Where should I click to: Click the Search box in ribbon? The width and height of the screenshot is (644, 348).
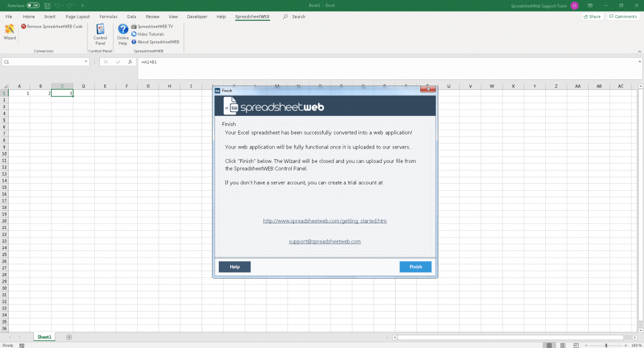[x=294, y=16]
